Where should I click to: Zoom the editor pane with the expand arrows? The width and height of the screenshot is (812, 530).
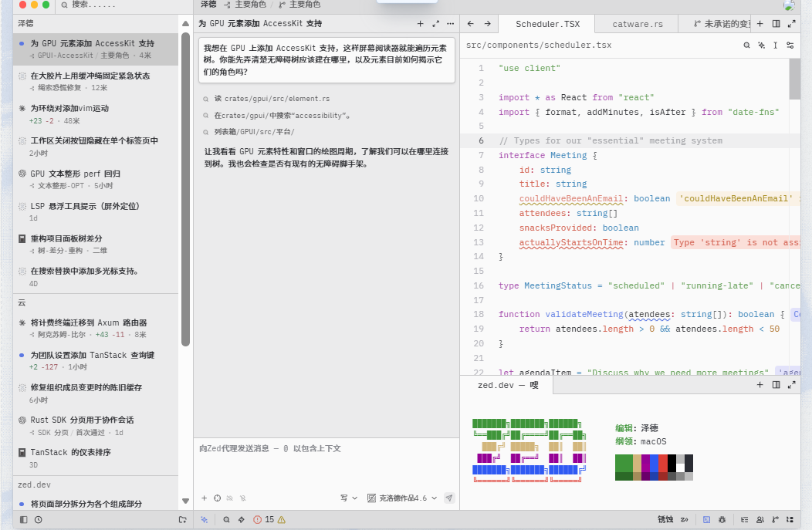click(791, 24)
